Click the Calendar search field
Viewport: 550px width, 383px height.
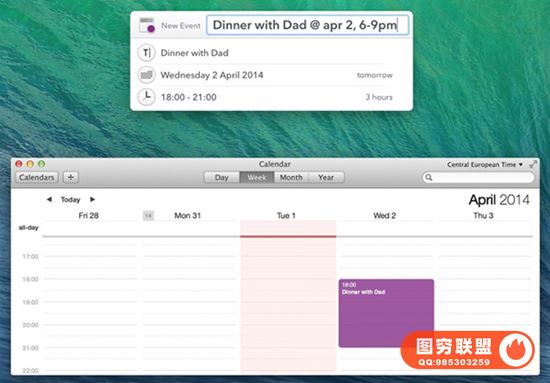478,177
